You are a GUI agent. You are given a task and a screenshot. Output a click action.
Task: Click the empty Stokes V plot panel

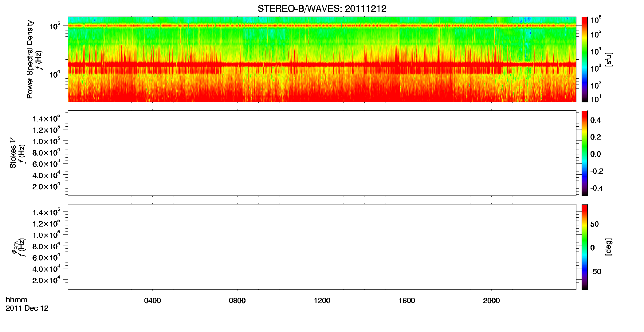322,153
